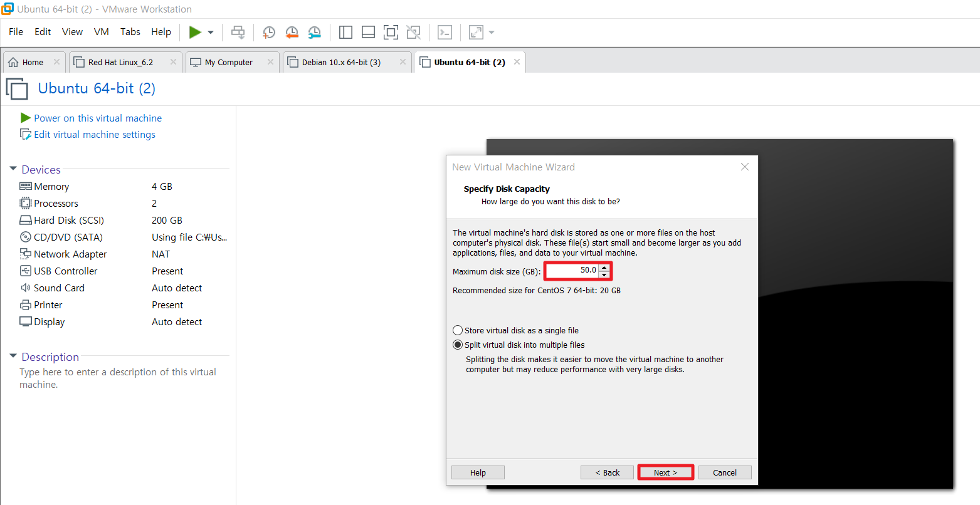Close the New Virtual Machine Wizard dialog

click(745, 167)
